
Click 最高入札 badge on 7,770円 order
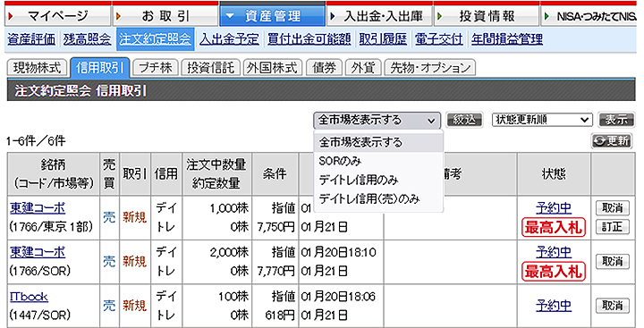554,272
